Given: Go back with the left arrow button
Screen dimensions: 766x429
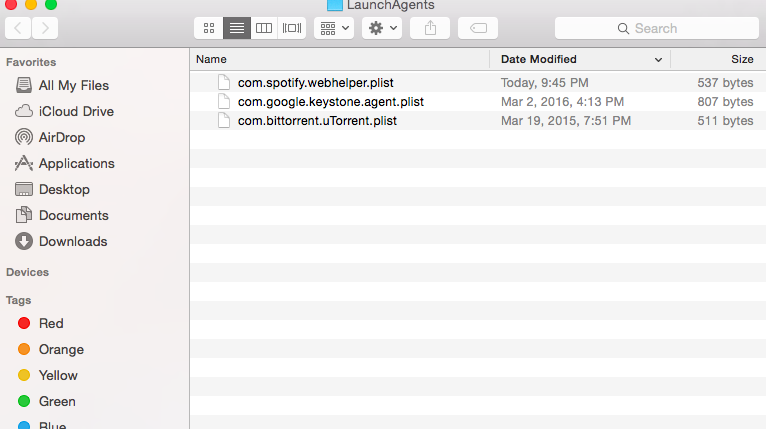Looking at the screenshot, I should (x=18, y=28).
